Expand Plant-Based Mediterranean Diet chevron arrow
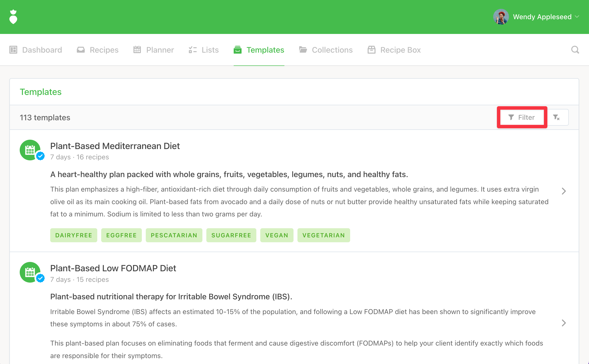The height and width of the screenshot is (364, 589). [564, 191]
